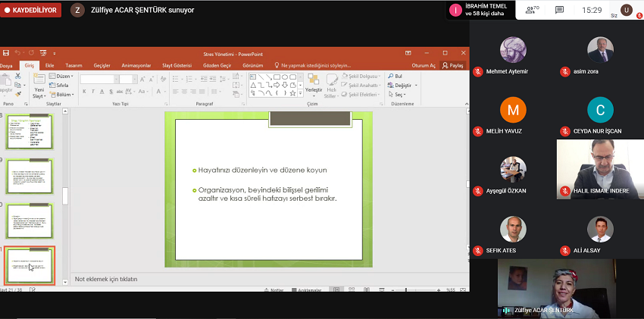
Task: Click the Bul search tool
Action: coord(394,77)
